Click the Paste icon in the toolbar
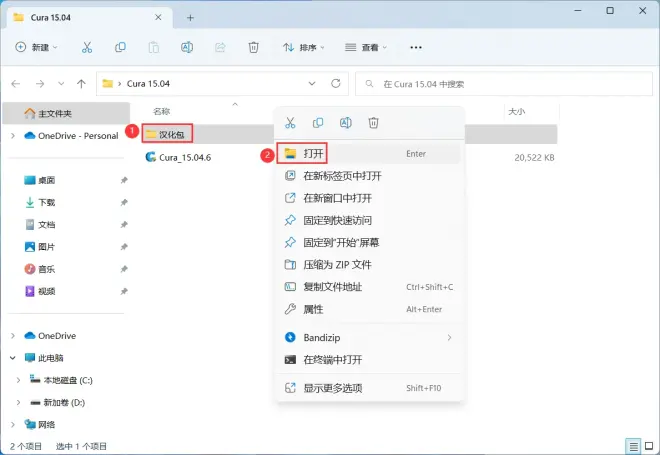Screen dimensions: 660x455 [x=154, y=47]
